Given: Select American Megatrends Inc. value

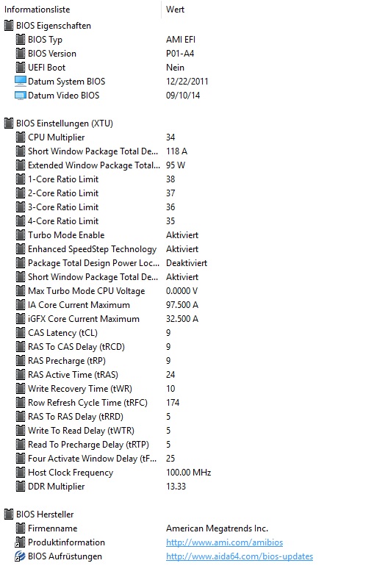Looking at the screenshot, I should point(217,528).
